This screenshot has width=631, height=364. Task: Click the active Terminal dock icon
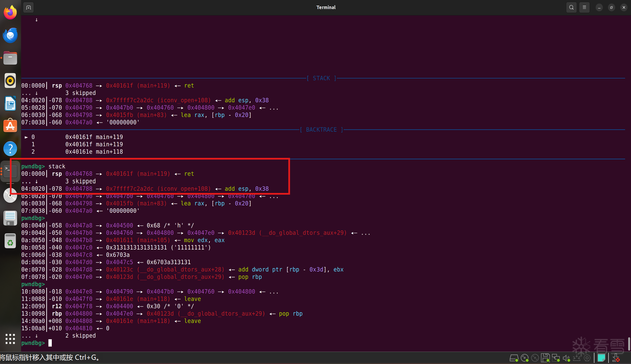click(10, 171)
